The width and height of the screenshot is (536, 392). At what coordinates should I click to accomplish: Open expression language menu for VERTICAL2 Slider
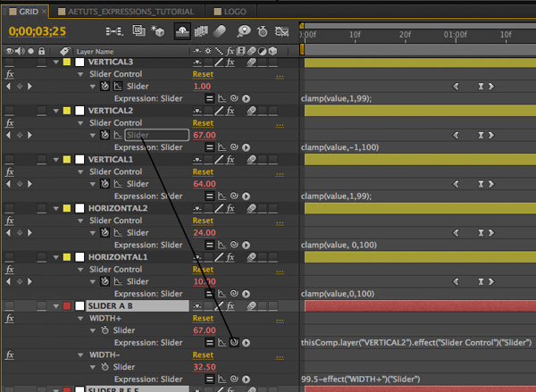tap(247, 147)
